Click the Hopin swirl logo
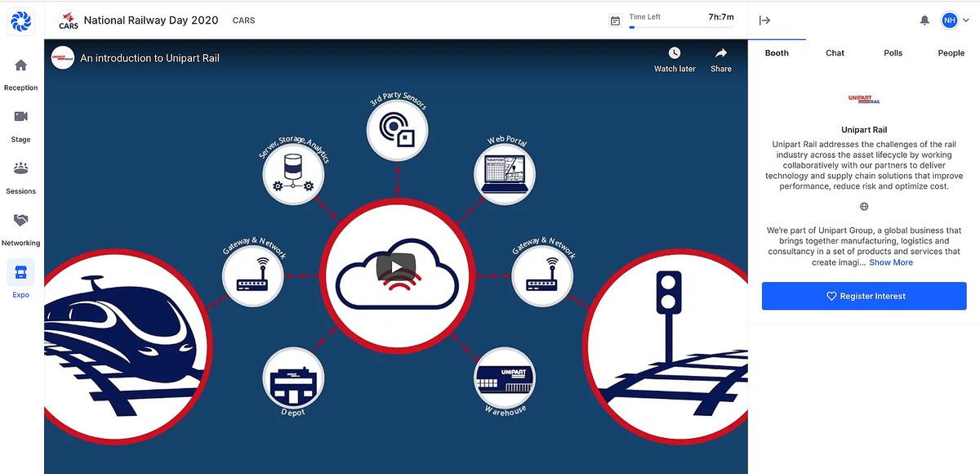The width and height of the screenshot is (980, 474). click(x=20, y=21)
